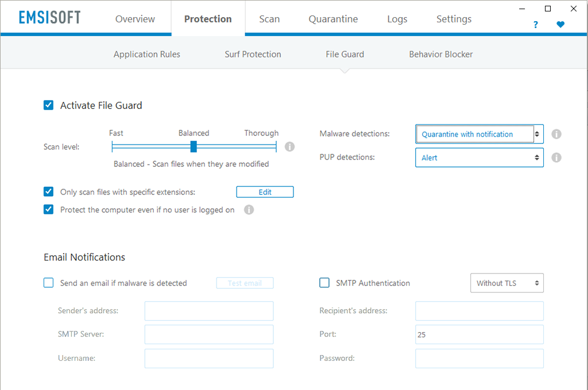Click the Edit extensions button
This screenshot has width=588, height=390.
coord(265,192)
